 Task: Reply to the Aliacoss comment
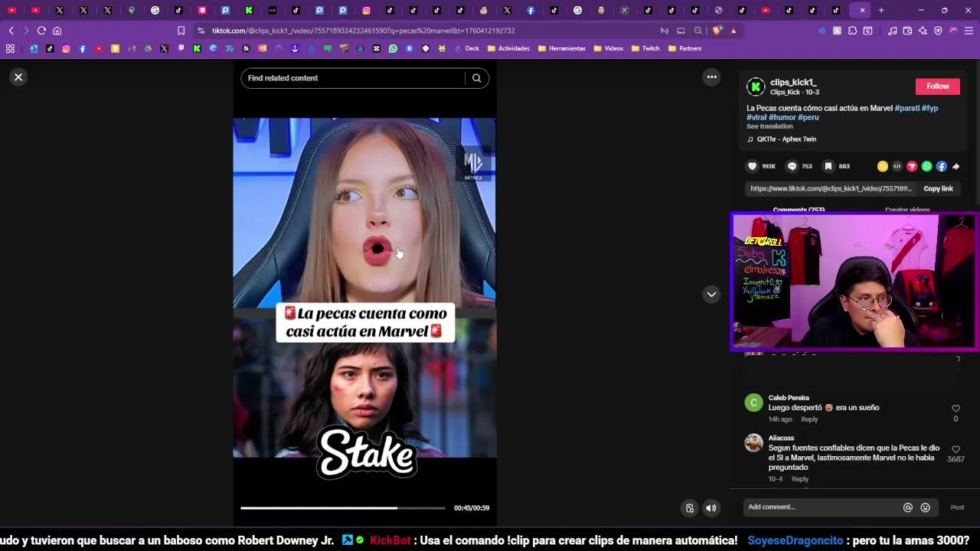pos(800,479)
